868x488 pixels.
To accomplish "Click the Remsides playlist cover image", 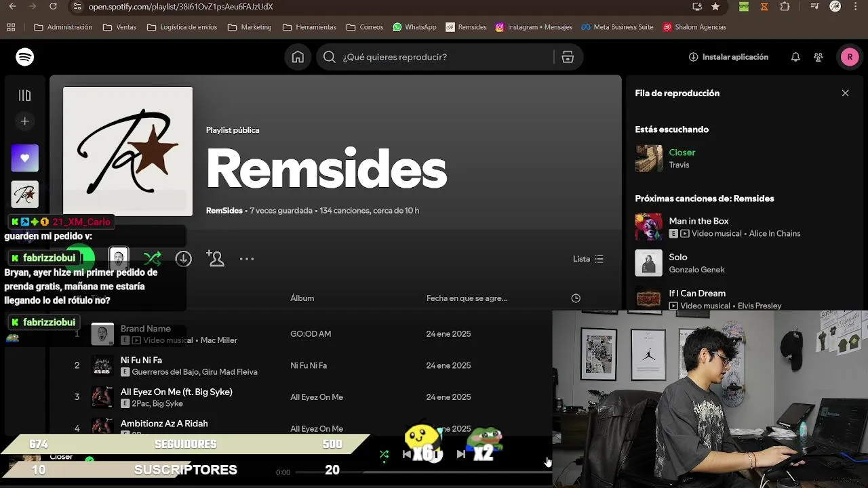I will 127,151.
